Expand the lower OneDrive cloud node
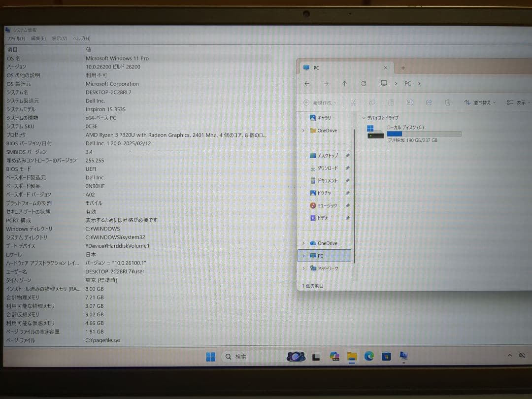Screen dimensions: 532x399 click(303, 243)
